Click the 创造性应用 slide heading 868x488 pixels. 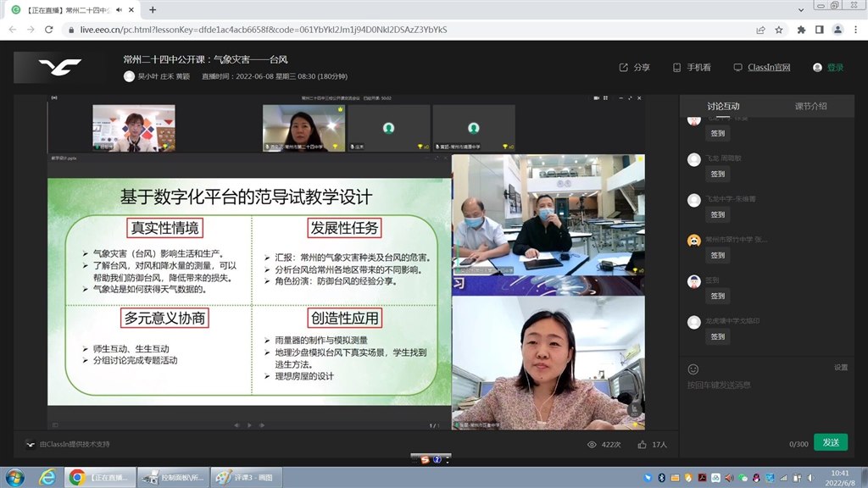[x=344, y=319]
